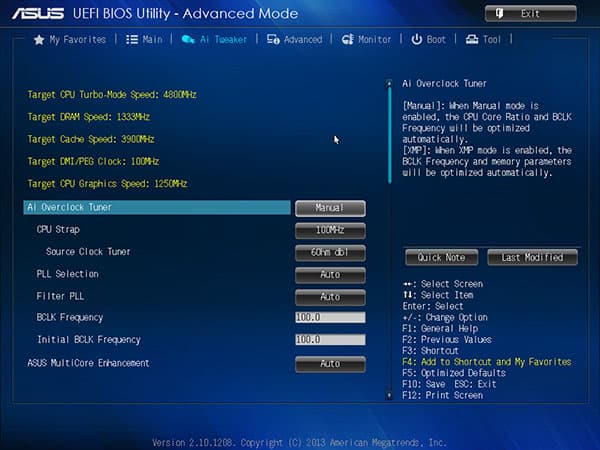
Task: Open Ai Overclock Tuner Manual dropdown
Action: (x=330, y=208)
